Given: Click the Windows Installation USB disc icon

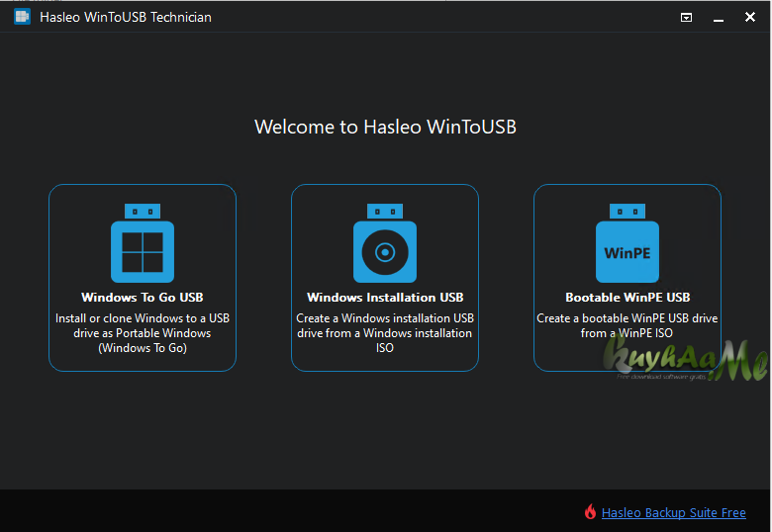Looking at the screenshot, I should [385, 243].
